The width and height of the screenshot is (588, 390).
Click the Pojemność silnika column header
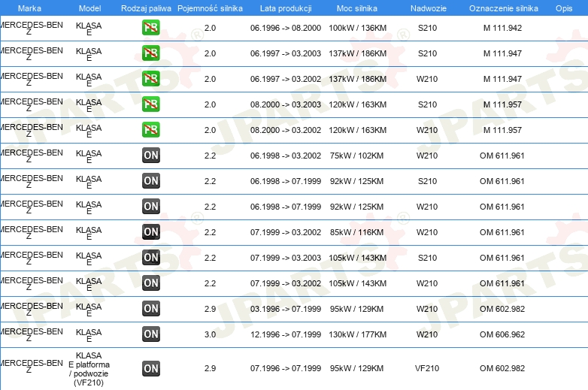[x=210, y=8]
